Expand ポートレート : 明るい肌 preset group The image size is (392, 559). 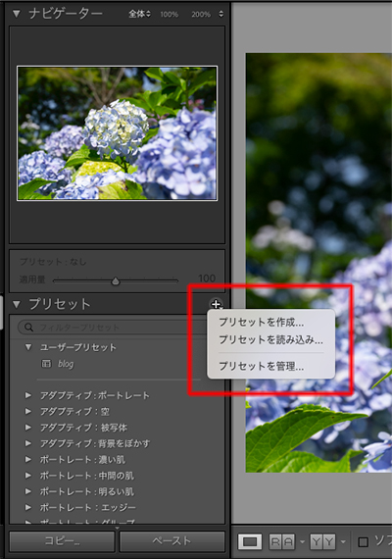coord(28,491)
